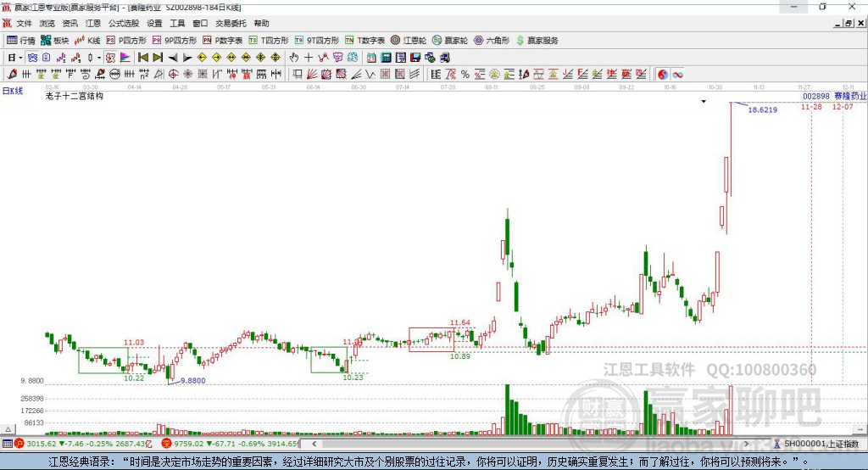The width and height of the screenshot is (868, 470).
Task: Open the 设置 menu
Action: coord(154,23)
